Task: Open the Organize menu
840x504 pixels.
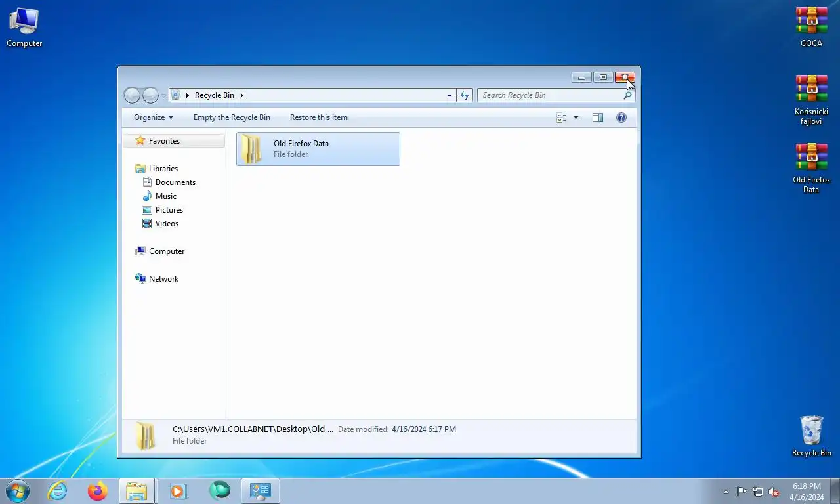Action: (154, 117)
